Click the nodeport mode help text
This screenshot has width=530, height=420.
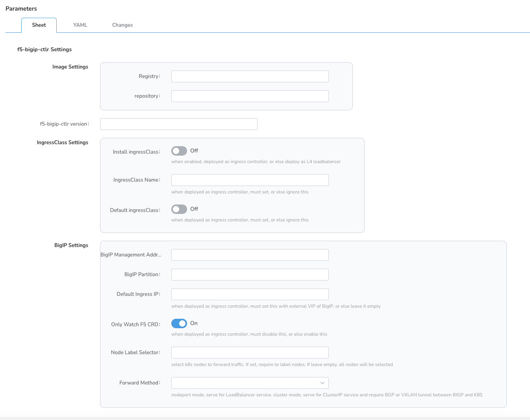(327, 395)
